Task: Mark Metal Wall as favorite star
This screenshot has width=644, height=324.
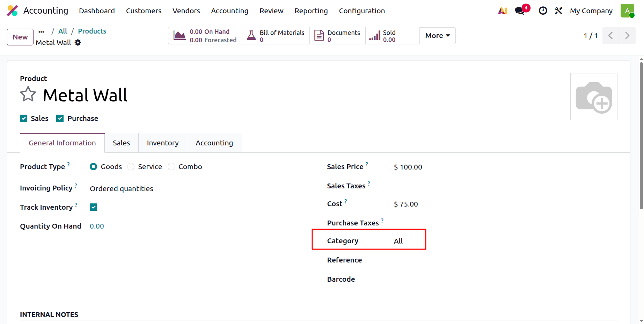Action: coord(28,94)
